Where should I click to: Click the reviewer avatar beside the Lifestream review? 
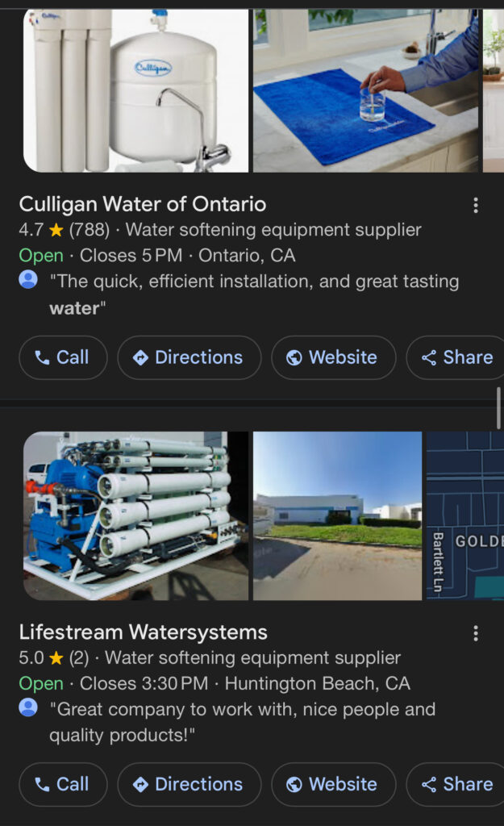click(28, 708)
